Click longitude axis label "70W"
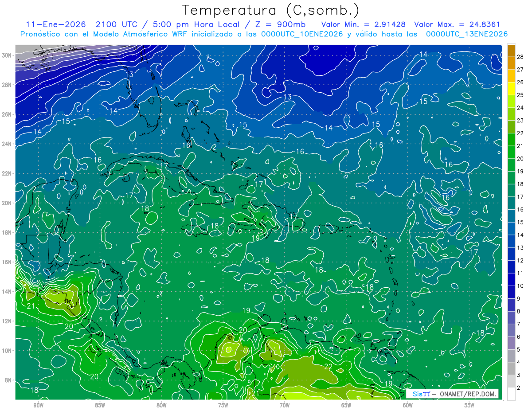Image resolution: width=532 pixels, height=411 pixels. click(x=285, y=405)
